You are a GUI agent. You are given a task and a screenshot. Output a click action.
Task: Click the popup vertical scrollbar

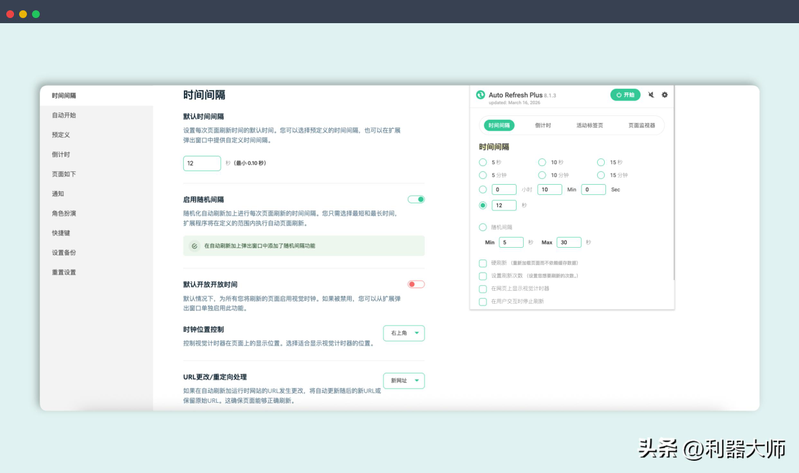coord(673,183)
